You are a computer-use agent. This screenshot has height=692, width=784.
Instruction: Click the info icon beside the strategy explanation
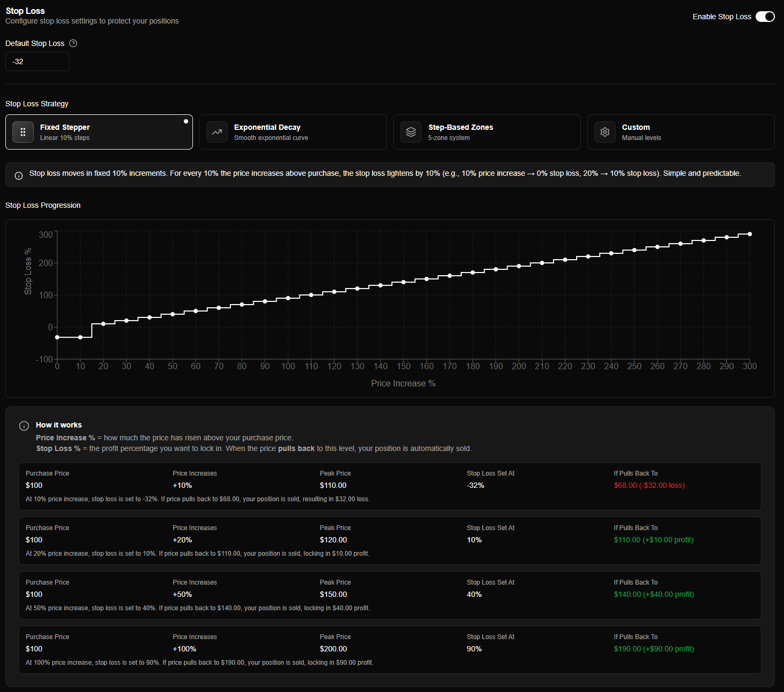tap(19, 175)
